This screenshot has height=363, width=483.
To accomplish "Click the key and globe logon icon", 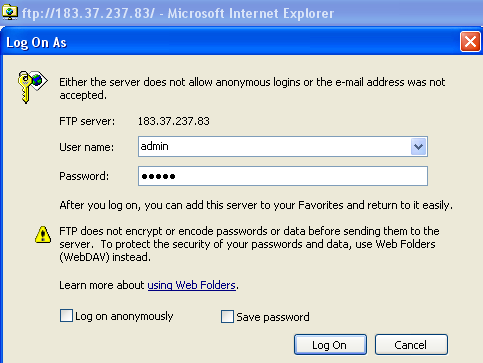I will click(32, 87).
